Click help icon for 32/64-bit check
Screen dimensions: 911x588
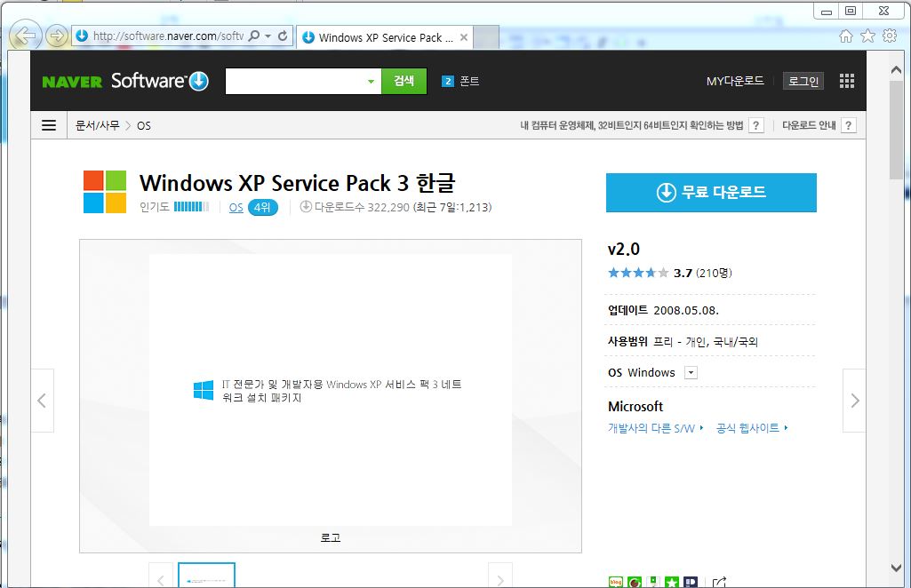(756, 125)
